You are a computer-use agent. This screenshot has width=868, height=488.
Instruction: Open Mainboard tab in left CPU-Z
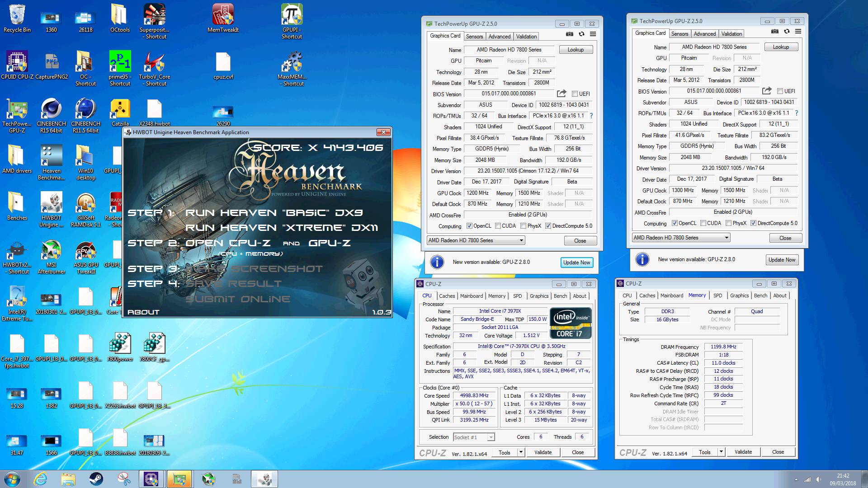click(x=472, y=296)
